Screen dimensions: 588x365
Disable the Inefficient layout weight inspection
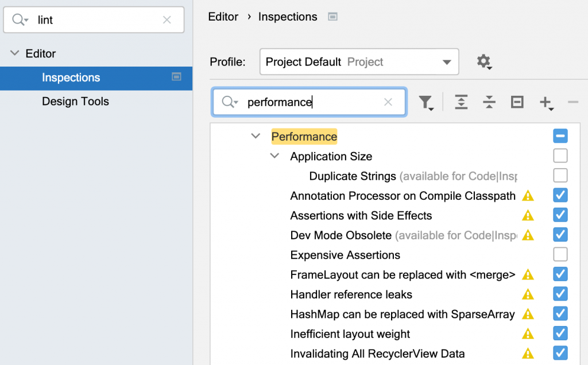(560, 333)
